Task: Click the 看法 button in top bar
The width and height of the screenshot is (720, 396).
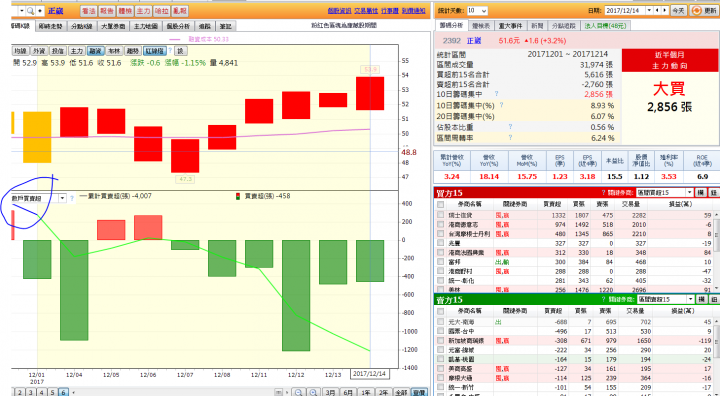Action: 88,11
